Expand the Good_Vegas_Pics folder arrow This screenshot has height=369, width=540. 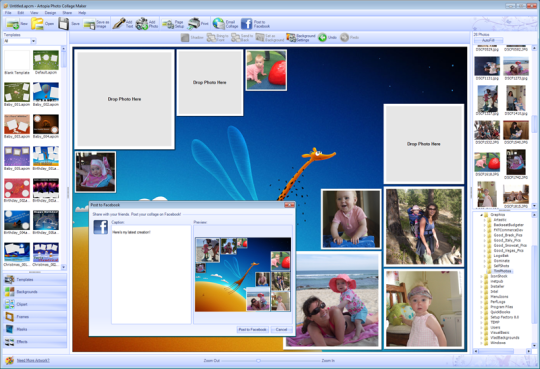(485, 250)
